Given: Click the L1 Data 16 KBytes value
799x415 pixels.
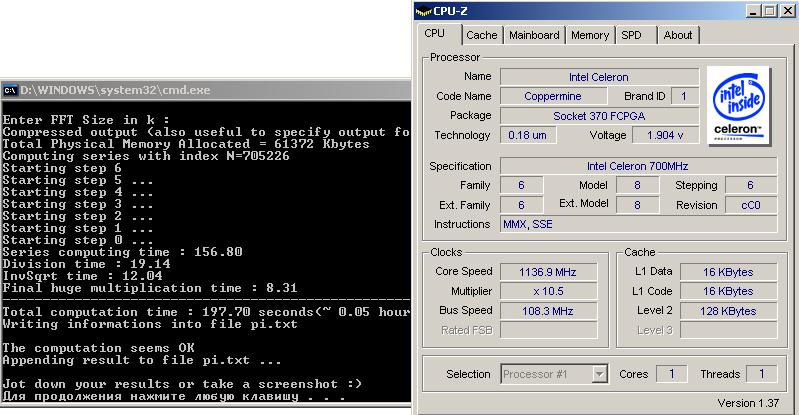Looking at the screenshot, I should (x=729, y=272).
